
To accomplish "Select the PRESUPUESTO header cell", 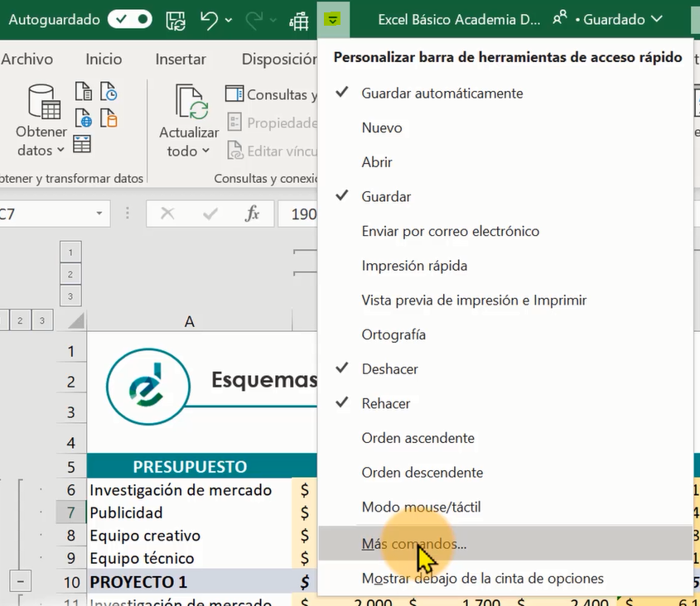I will 189,466.
